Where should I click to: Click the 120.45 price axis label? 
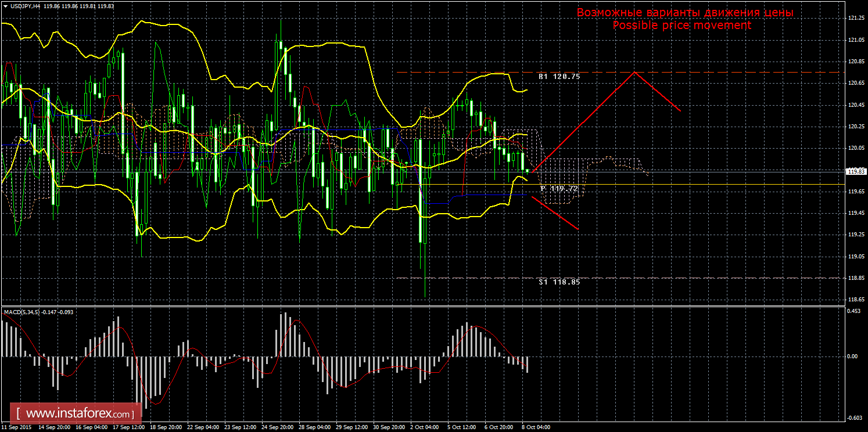point(855,105)
